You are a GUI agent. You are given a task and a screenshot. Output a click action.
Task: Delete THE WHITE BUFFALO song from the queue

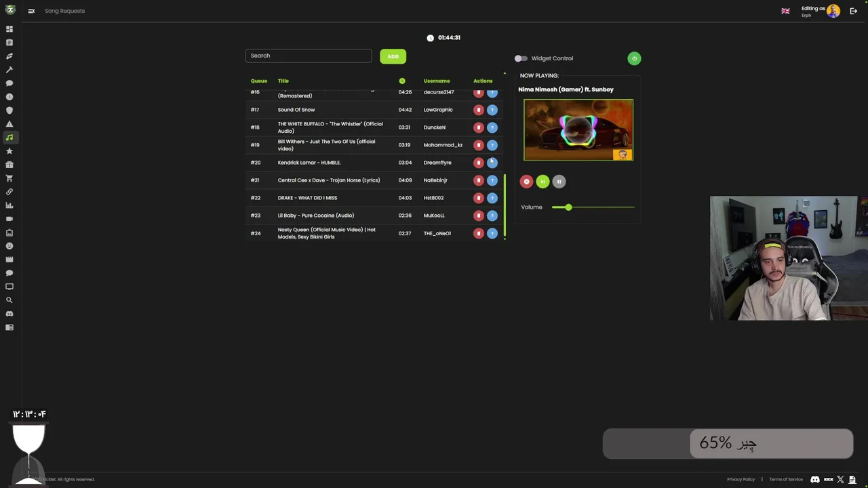pos(479,127)
